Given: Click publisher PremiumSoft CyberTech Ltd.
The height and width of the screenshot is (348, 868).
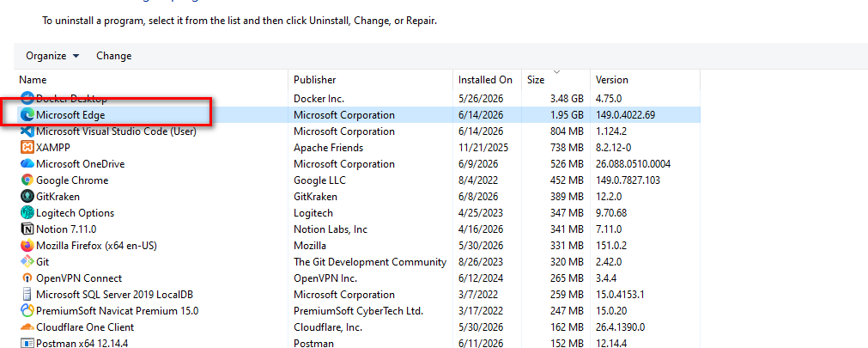Looking at the screenshot, I should click(358, 311).
